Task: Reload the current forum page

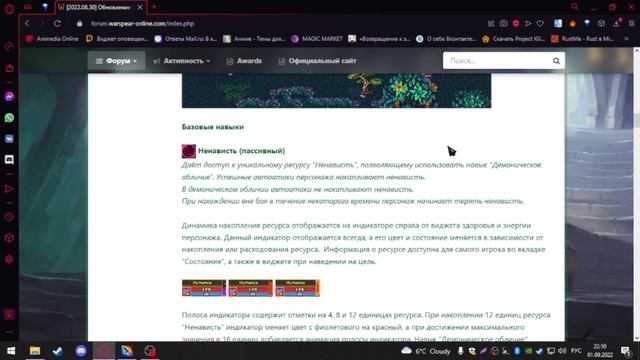Action: tap(57, 23)
